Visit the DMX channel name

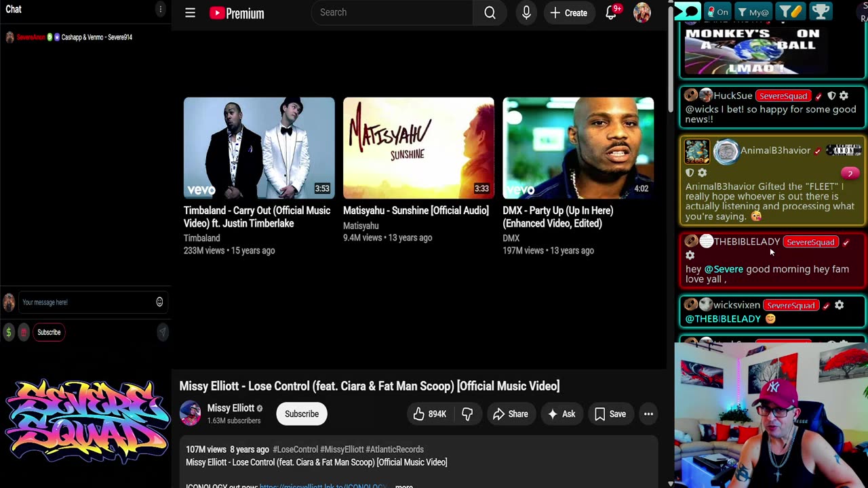[511, 239]
